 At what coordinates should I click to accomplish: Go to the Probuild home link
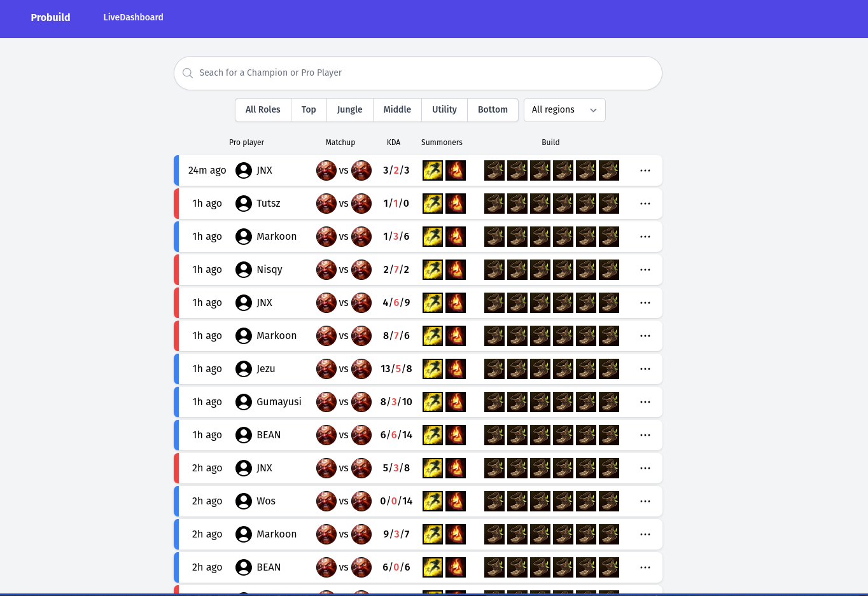tap(50, 18)
